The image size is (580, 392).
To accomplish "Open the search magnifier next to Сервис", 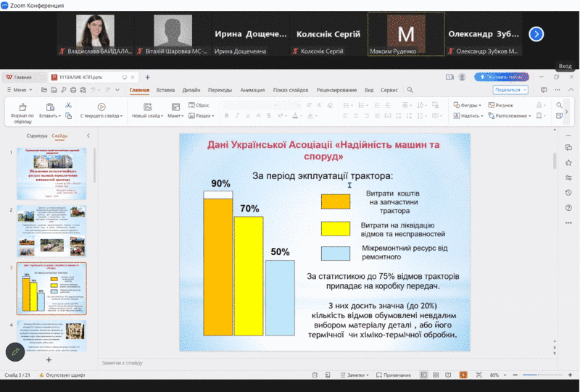I will 410,90.
